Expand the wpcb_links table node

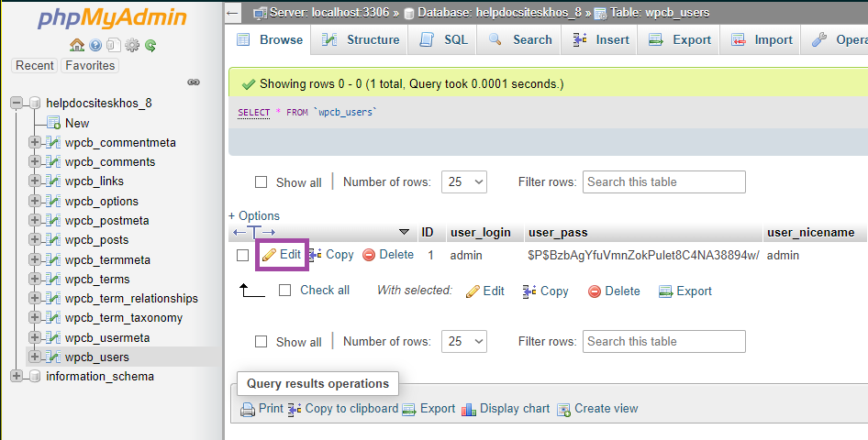(34, 181)
